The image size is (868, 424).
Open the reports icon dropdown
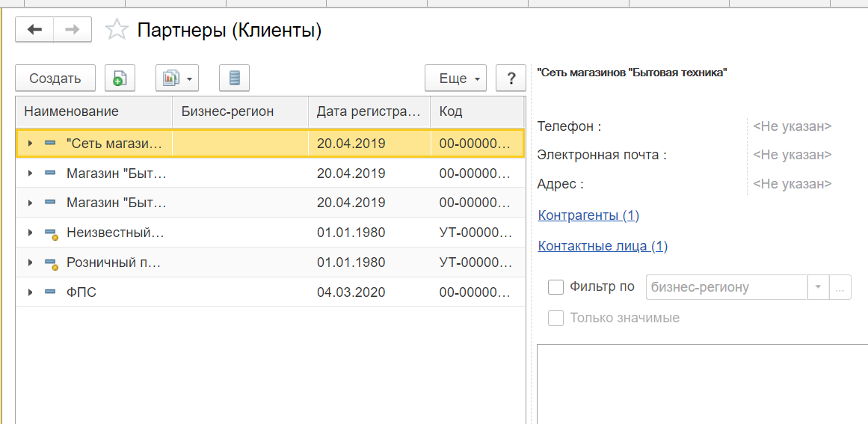click(x=177, y=78)
